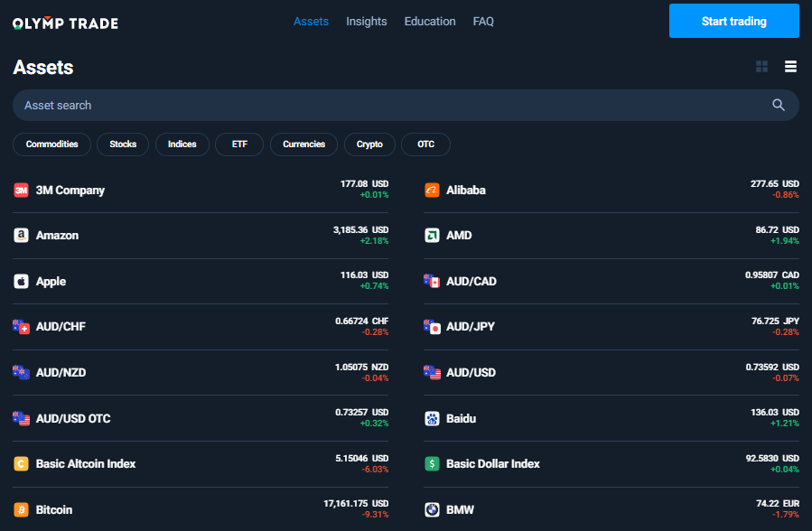Click the Start trading button
The height and width of the screenshot is (531, 812).
tap(733, 21)
